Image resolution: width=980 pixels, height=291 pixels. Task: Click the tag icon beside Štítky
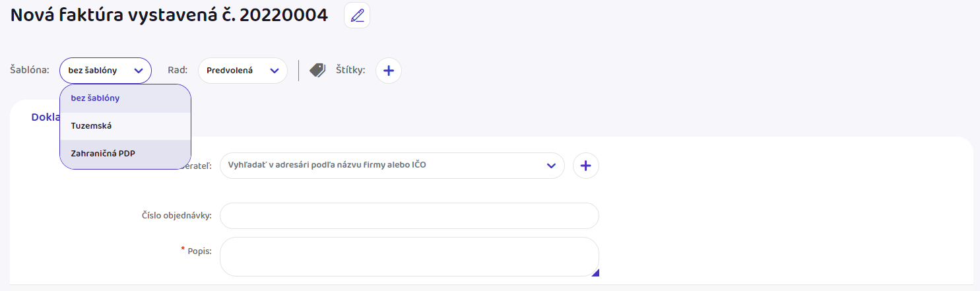[317, 71]
